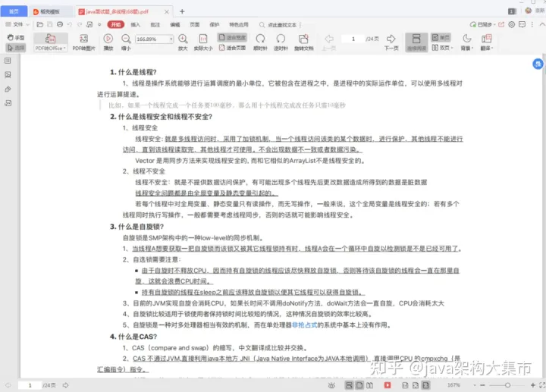The height and width of the screenshot is (392, 546).
Task: Open 背景 background dropdown
Action: click(467, 42)
